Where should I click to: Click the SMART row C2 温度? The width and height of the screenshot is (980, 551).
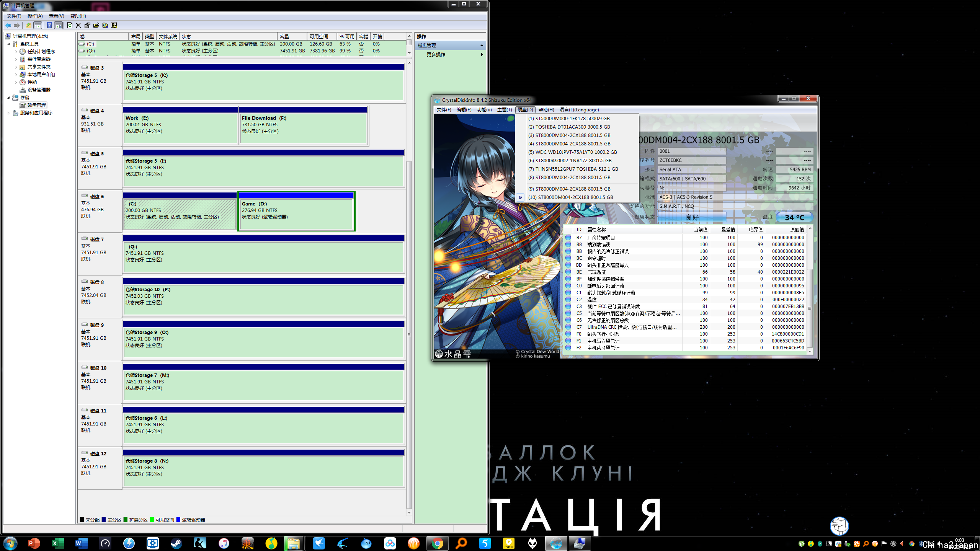tap(685, 300)
